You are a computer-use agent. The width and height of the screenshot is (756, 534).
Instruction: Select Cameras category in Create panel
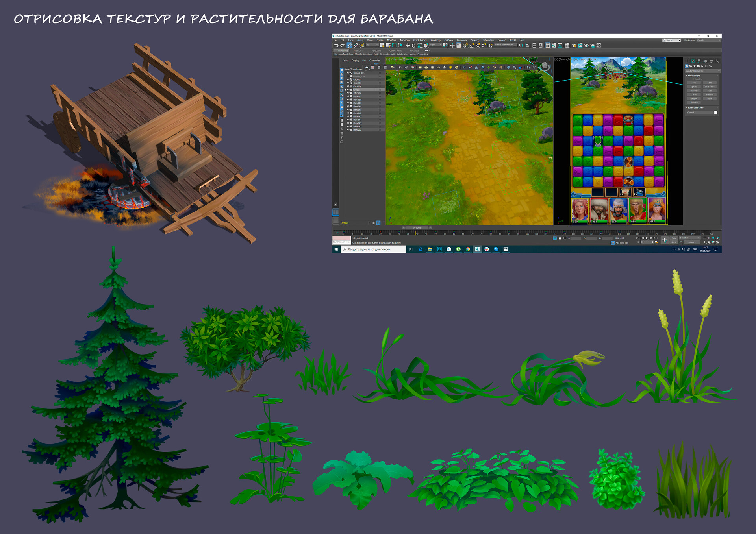tap(699, 66)
